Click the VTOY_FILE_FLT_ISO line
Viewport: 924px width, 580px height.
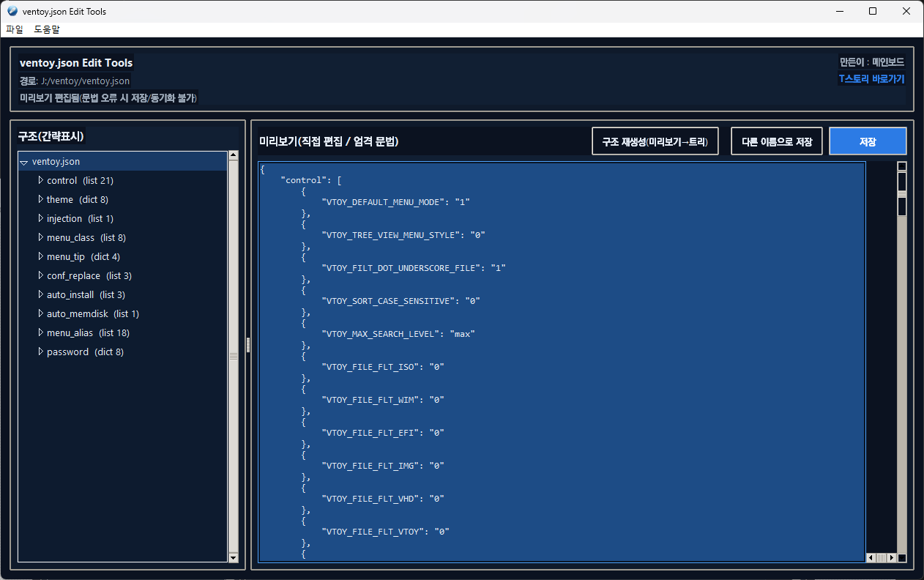point(382,366)
